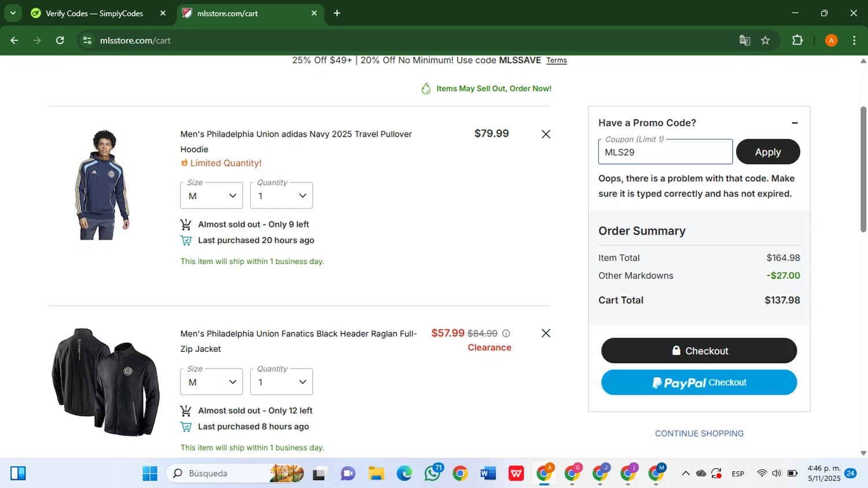Open Microsoft Word from the taskbar
This screenshot has height=488, width=868.
pyautogui.click(x=488, y=474)
